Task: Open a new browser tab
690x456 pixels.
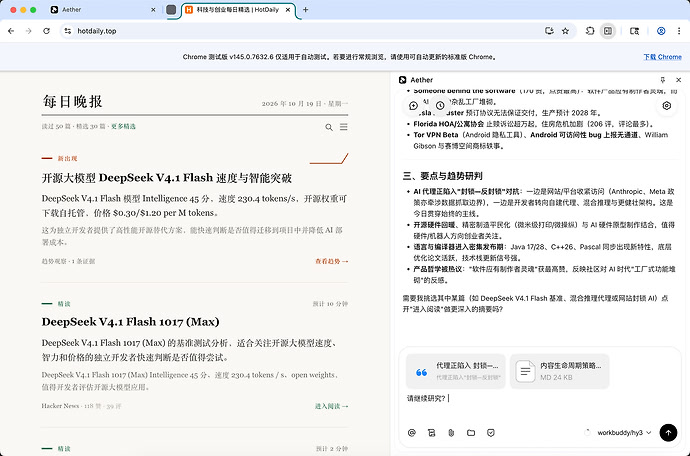Action: pos(305,10)
